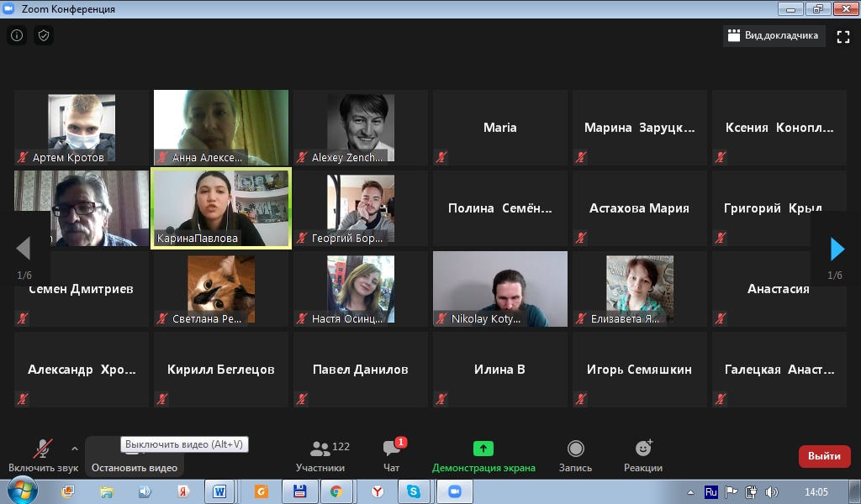
Task: Go to the previous participants page
Action: 23,249
